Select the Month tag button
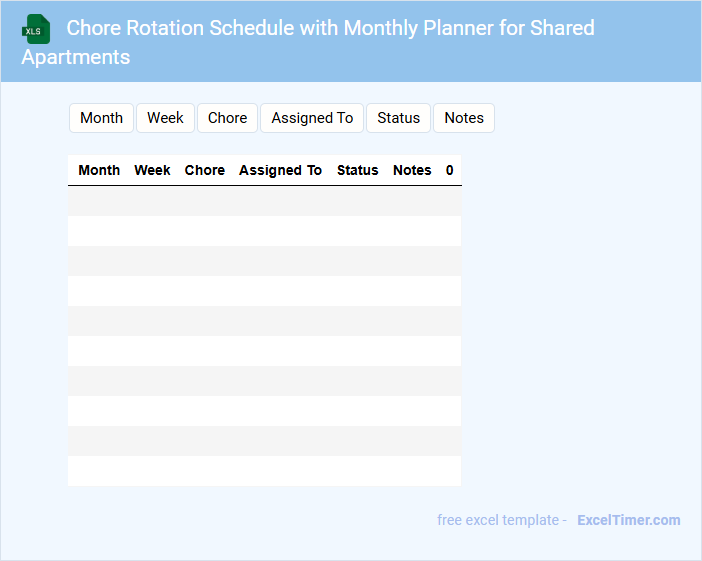 101,118
